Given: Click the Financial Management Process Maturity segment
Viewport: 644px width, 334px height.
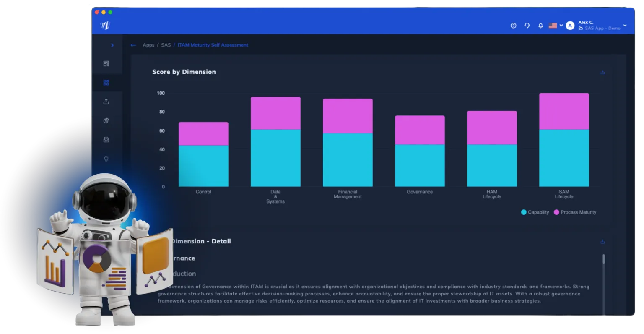Looking at the screenshot, I should pyautogui.click(x=348, y=116).
